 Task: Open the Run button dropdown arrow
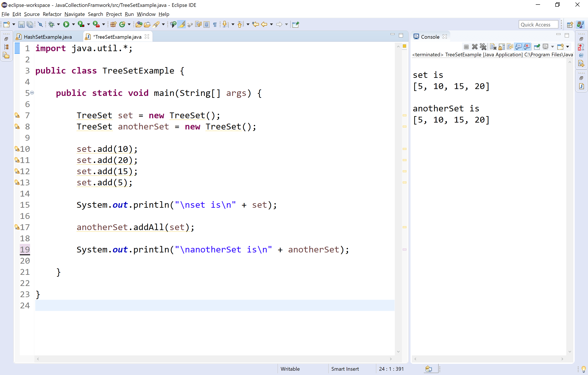click(73, 25)
